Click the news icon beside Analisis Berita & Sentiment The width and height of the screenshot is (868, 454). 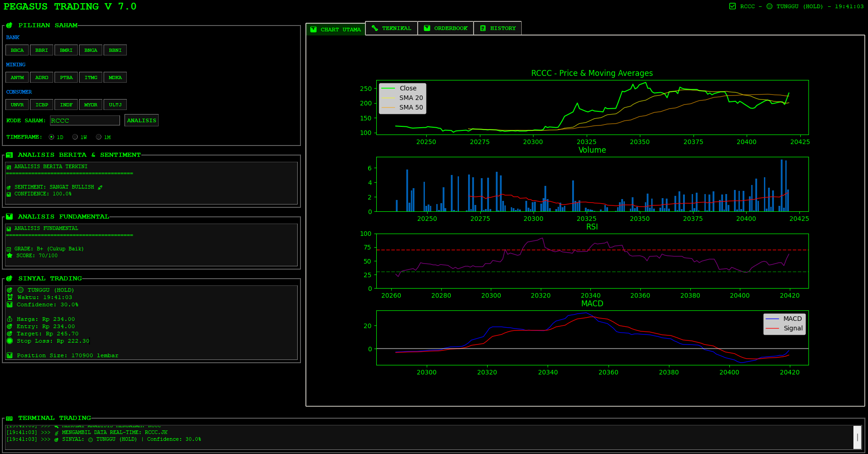tap(9, 155)
